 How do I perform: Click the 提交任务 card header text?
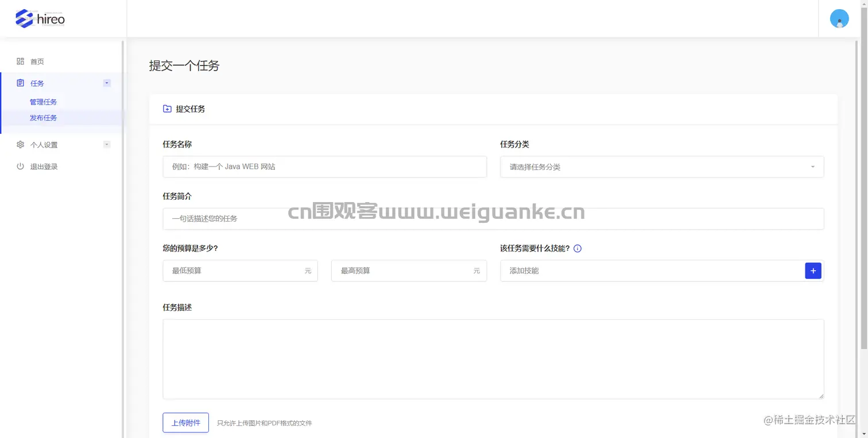191,108
